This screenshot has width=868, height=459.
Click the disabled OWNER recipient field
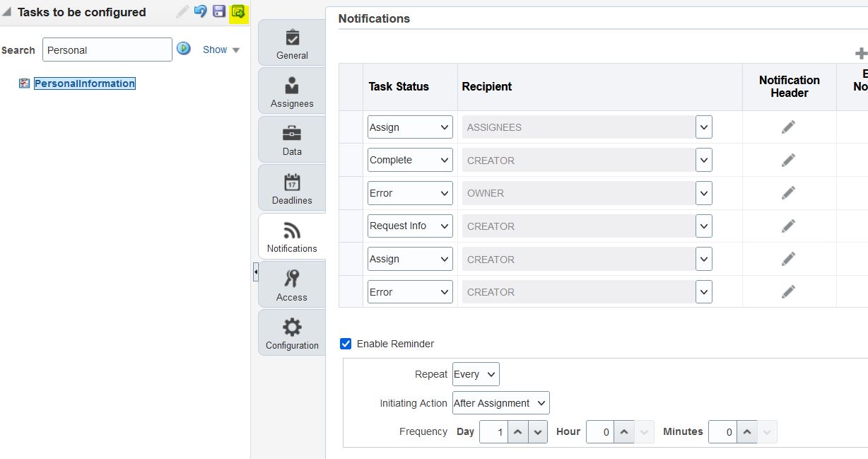(x=578, y=193)
